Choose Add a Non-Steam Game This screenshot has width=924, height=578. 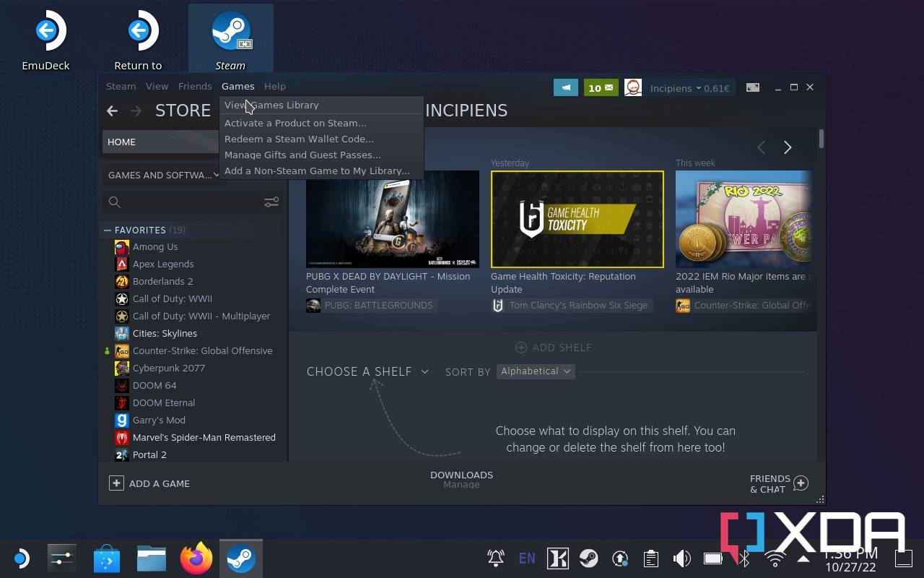(x=321, y=171)
